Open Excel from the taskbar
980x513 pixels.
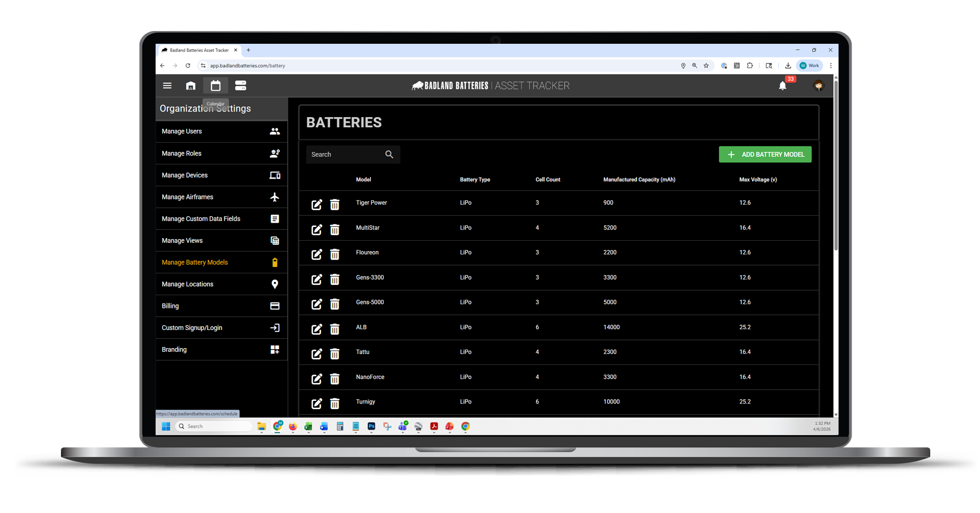click(308, 426)
